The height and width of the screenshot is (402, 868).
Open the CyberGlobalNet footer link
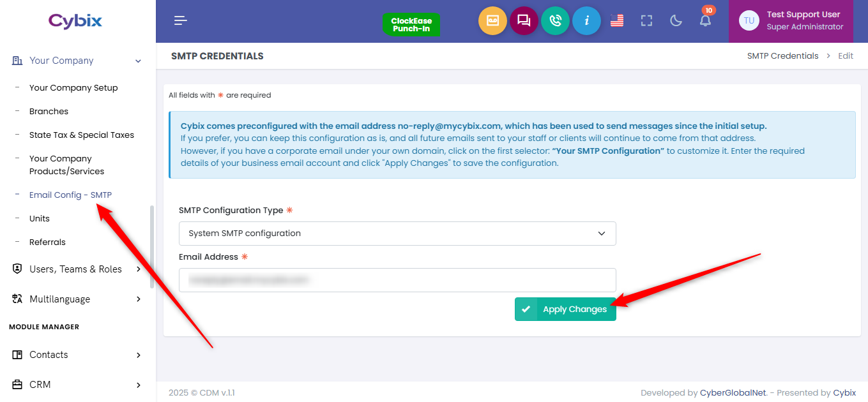coord(733,393)
